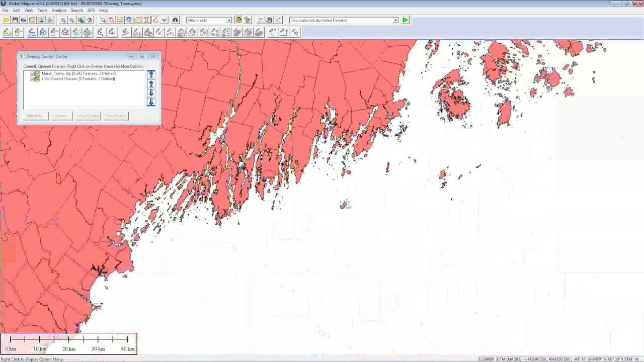Select the Maine_Towns.shp overlay row
644x362 pixels.
78,73
